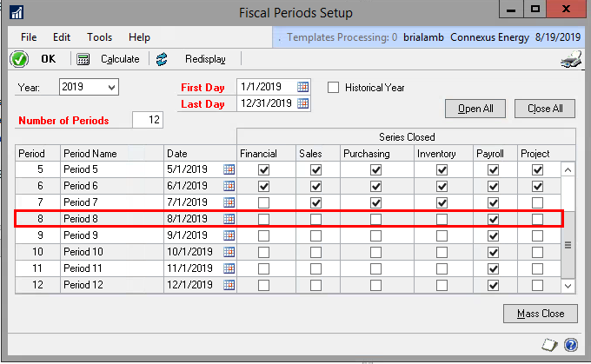Viewport: 591px width, 364px height.
Task: Click the Open All button
Action: point(475,109)
